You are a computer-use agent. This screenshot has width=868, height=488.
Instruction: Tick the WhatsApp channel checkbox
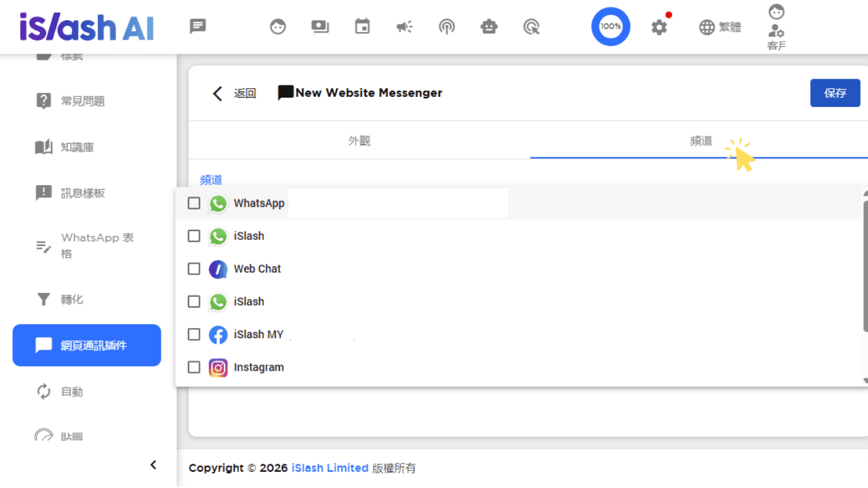coord(194,203)
